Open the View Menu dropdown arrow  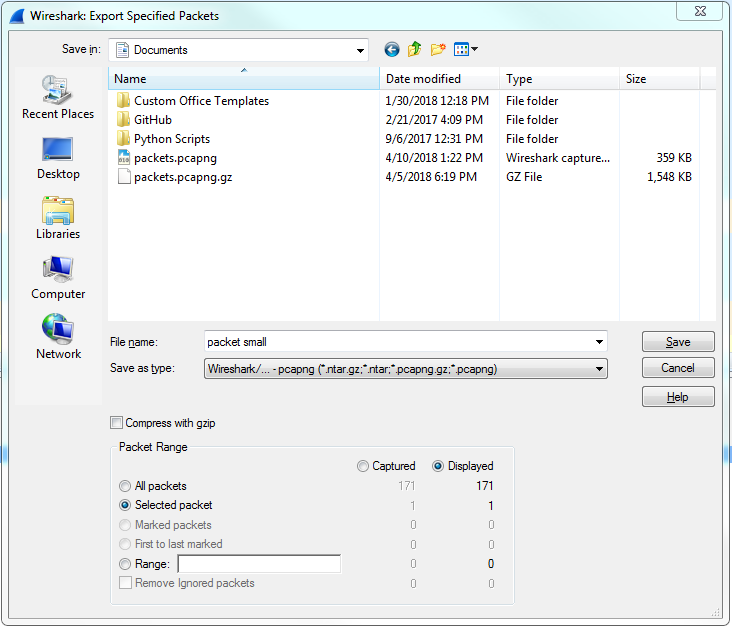(x=474, y=50)
